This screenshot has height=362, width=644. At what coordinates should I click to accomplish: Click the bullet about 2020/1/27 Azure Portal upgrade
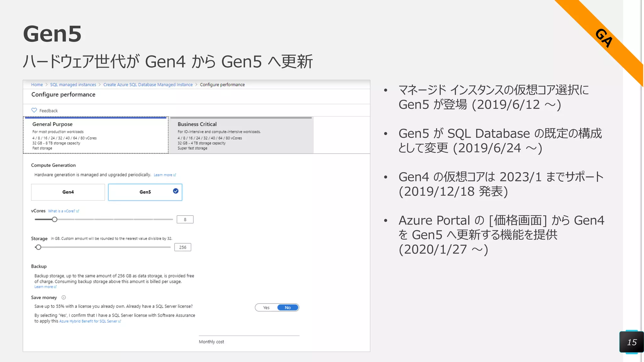tap(501, 235)
